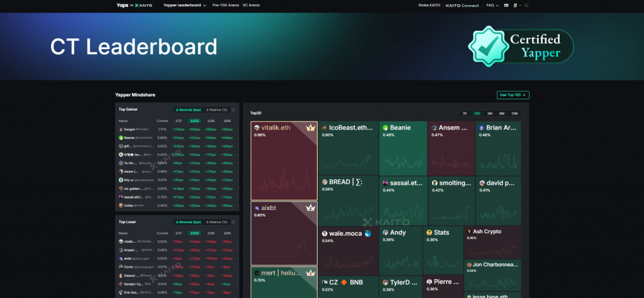Image resolution: width=644 pixels, height=298 pixels.
Task: Sort Top Gainer by the Δ6M column
Action: click(226, 121)
